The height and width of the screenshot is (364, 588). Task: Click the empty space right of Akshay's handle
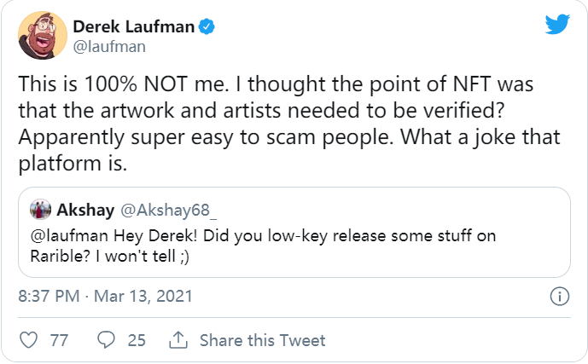tap(384, 210)
